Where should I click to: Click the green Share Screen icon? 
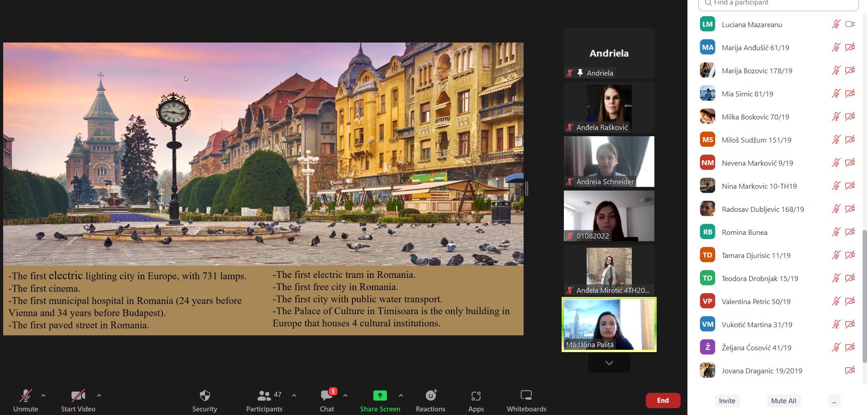380,396
